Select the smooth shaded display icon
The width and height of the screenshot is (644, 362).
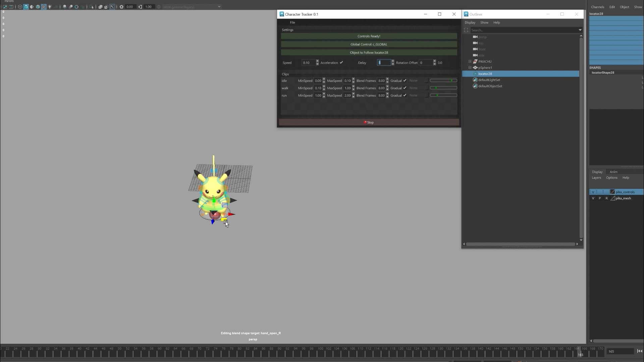[26, 7]
